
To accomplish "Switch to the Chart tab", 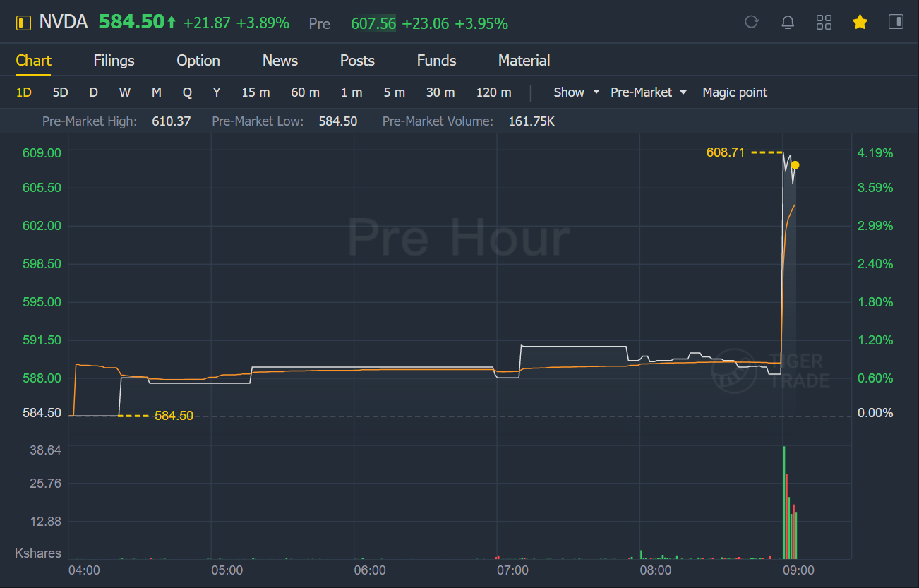I will click(34, 61).
